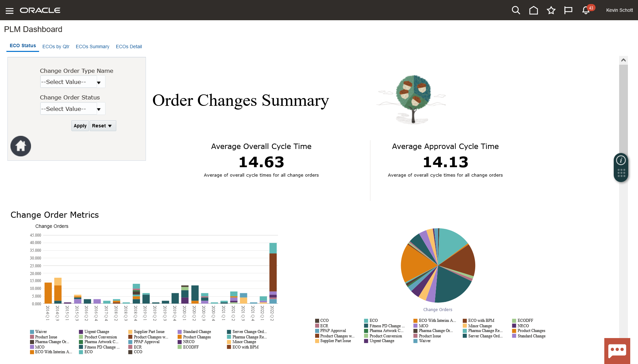The width and height of the screenshot is (638, 364).
Task: Click the grid dots handle on right
Action: point(621,173)
